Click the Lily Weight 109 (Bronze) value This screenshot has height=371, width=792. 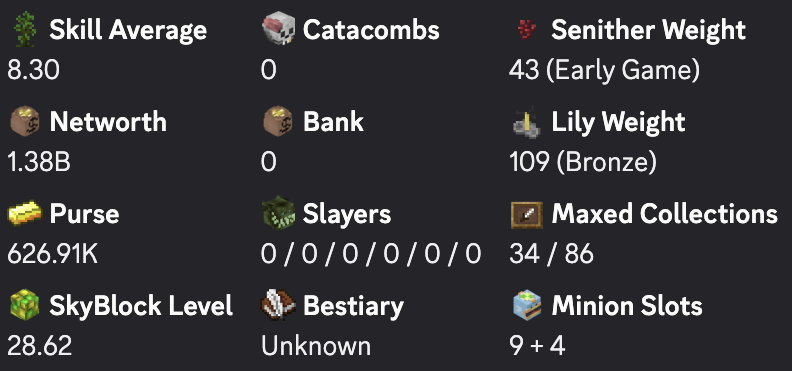tap(583, 163)
